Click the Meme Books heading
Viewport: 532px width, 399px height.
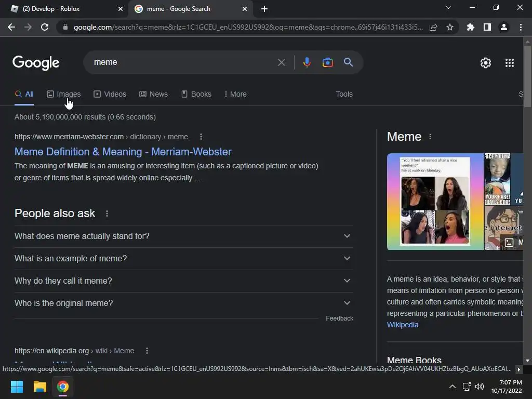[414, 360]
